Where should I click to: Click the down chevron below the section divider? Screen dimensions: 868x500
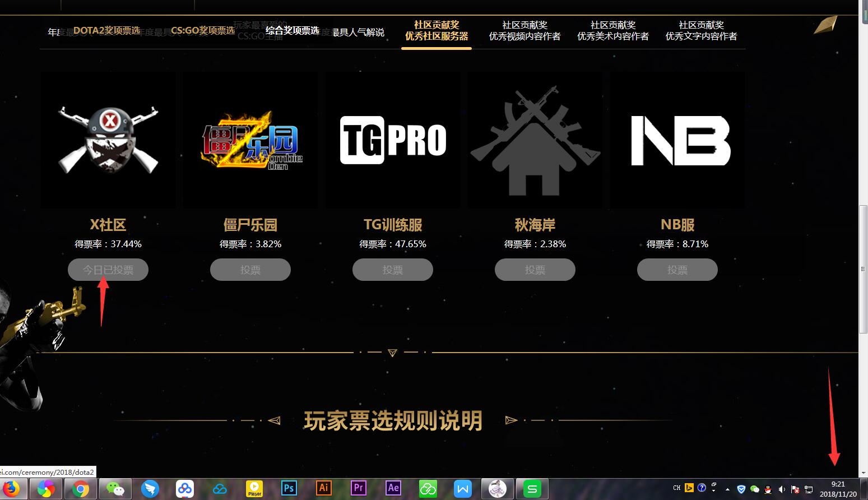coord(392,353)
